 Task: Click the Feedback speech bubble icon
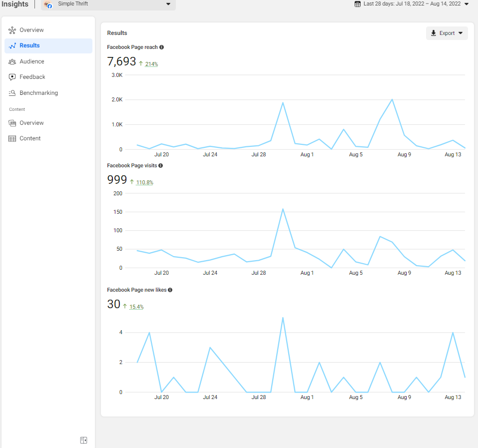[12, 77]
